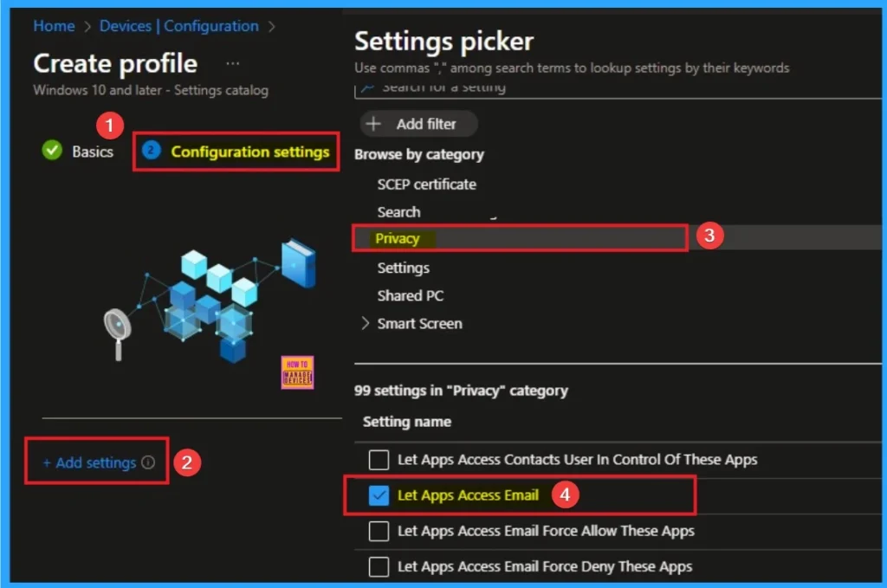The width and height of the screenshot is (887, 588).
Task: Check Let Apps Access Email Force Allow
Action: coord(379,531)
